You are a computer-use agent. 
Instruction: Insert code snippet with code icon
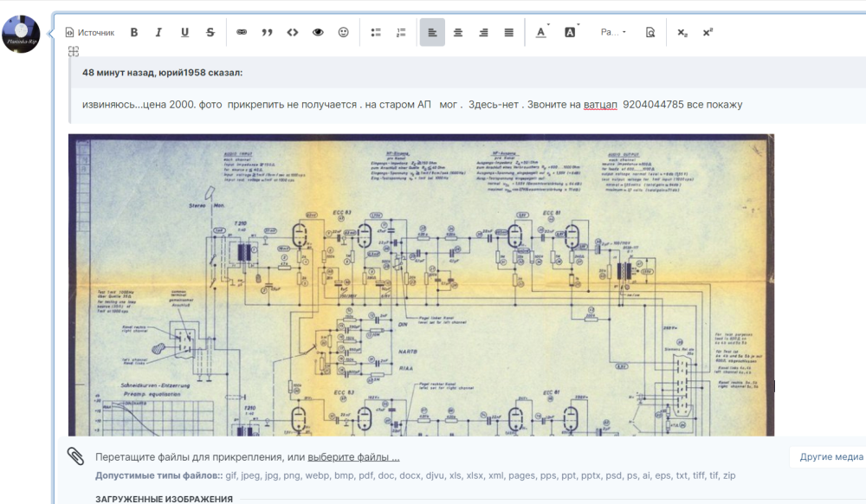293,33
